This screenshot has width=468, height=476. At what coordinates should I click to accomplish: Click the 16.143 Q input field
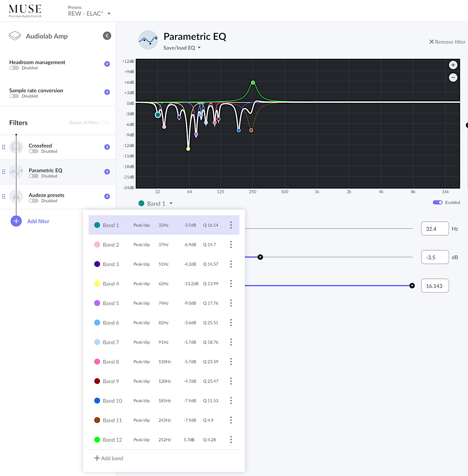point(435,286)
